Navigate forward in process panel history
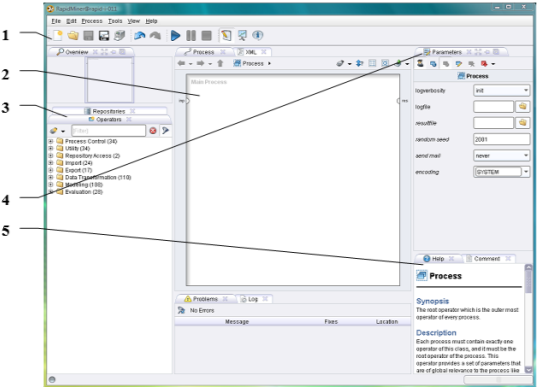The width and height of the screenshot is (537, 388). pos(201,63)
